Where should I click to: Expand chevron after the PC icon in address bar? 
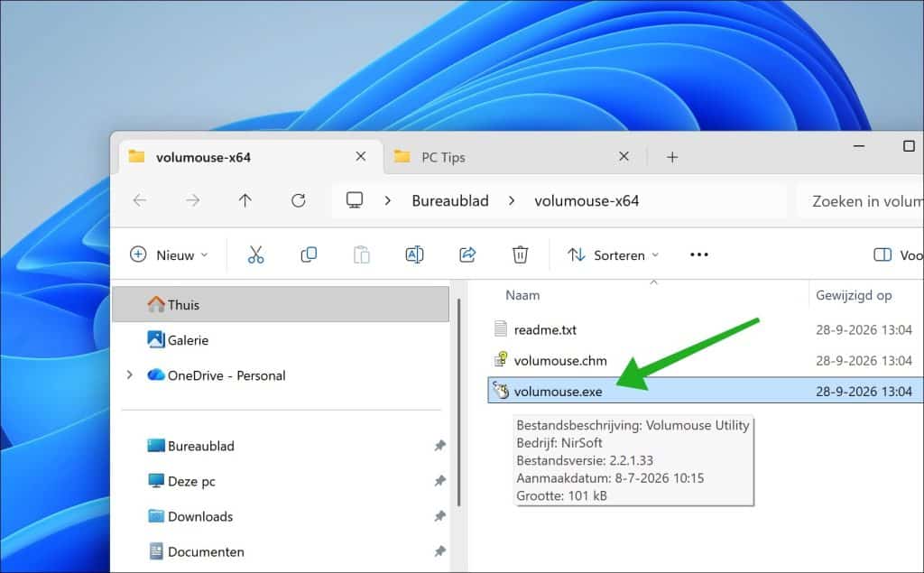(x=387, y=200)
